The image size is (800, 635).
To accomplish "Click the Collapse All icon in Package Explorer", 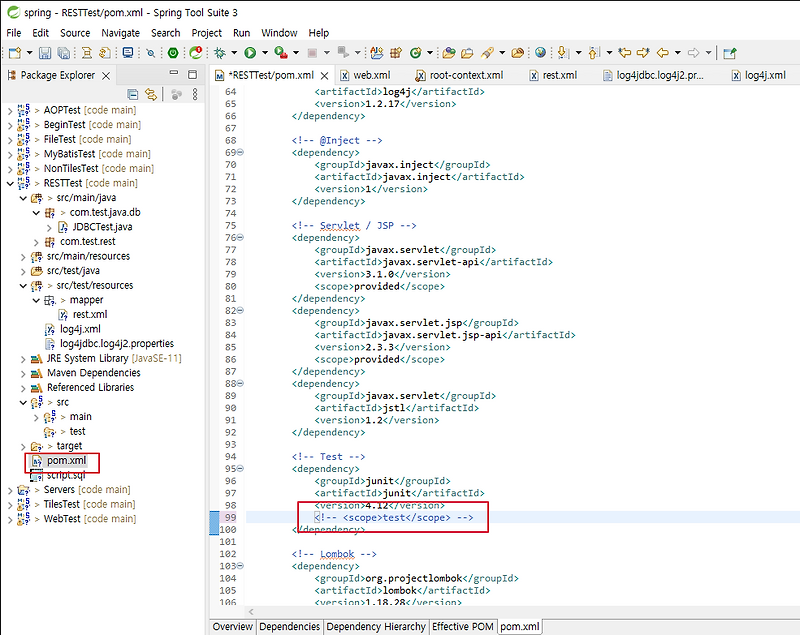I will click(x=132, y=94).
